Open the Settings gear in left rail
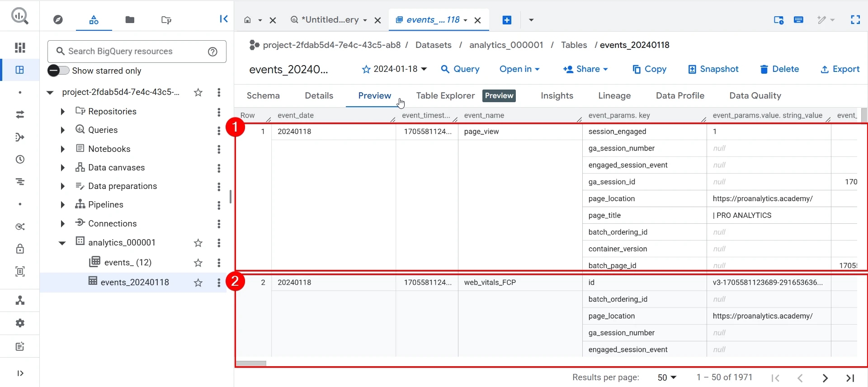868x387 pixels. (20, 323)
